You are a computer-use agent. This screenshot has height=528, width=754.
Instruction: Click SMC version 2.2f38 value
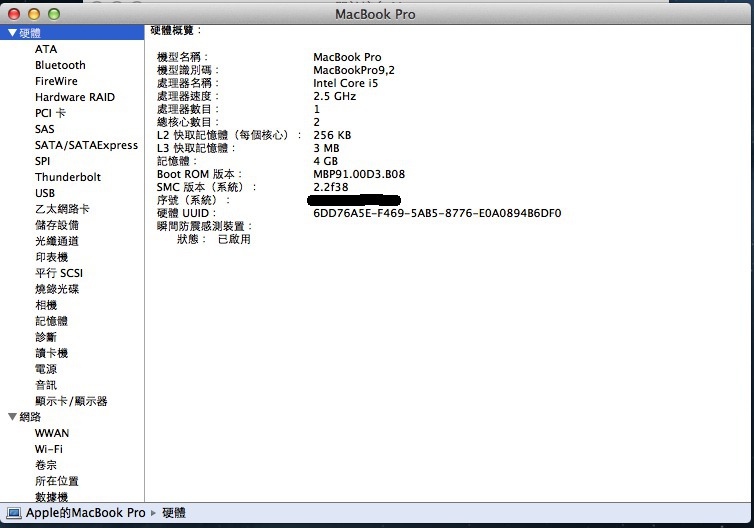pyautogui.click(x=331, y=187)
